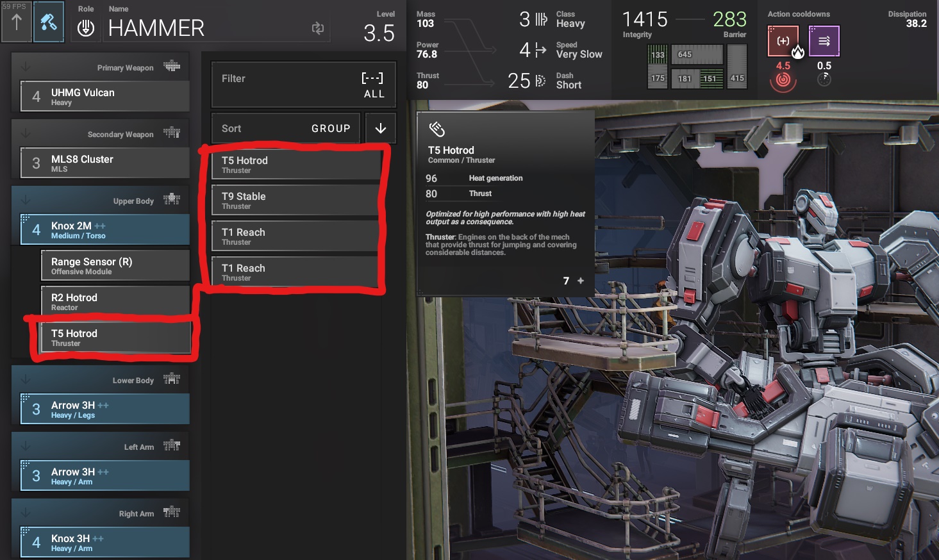Click the Role hand icon
The width and height of the screenshot is (939, 560).
coord(85,28)
